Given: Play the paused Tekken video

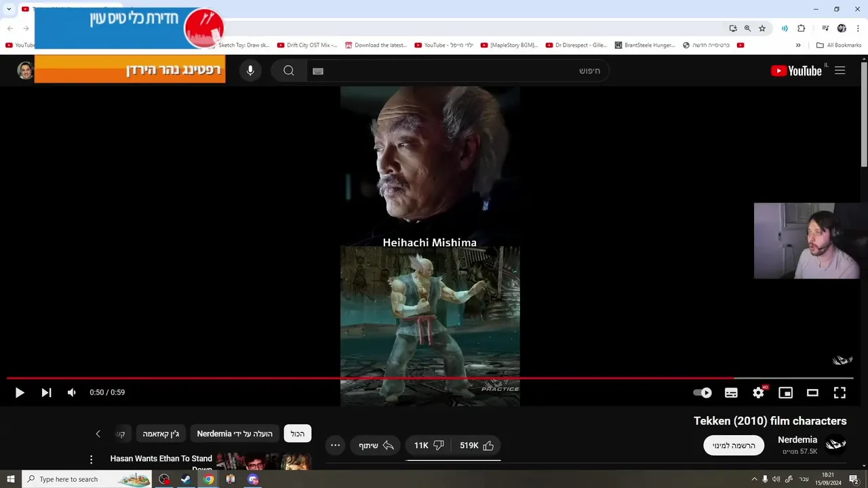Looking at the screenshot, I should [20, 392].
